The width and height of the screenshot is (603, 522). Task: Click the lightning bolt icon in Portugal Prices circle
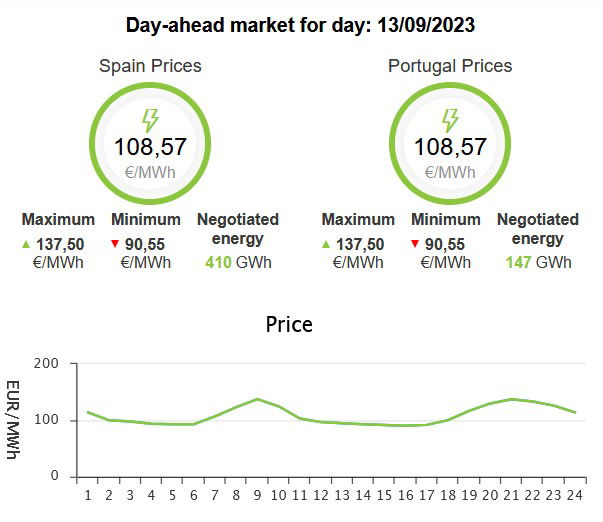pos(450,120)
